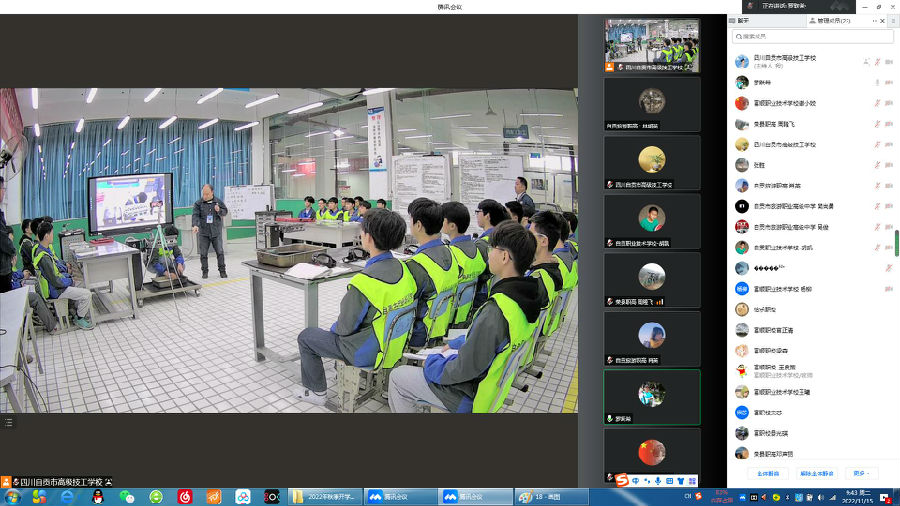Click host role icon on first member row

tap(866, 61)
